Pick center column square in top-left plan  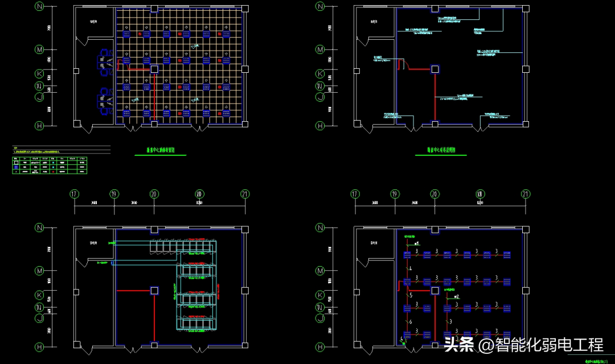tap(154, 69)
